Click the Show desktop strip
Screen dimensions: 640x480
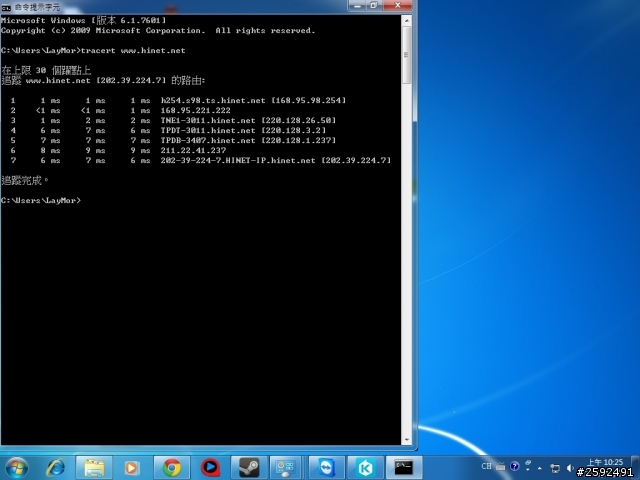click(636, 468)
